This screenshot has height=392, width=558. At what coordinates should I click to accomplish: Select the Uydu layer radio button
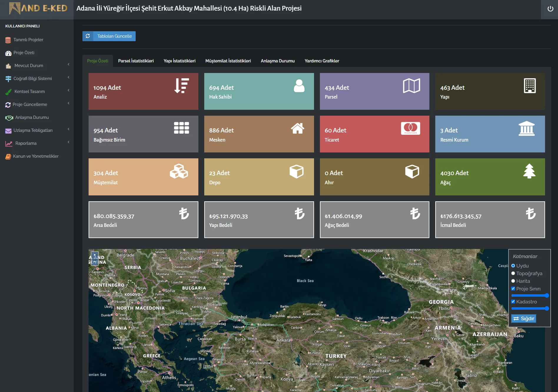tap(513, 266)
